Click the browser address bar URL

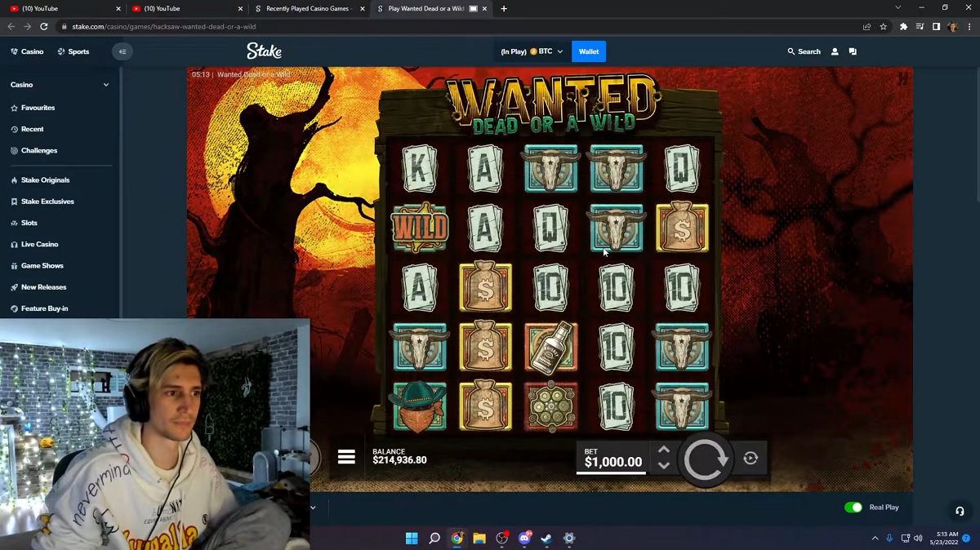163,27
